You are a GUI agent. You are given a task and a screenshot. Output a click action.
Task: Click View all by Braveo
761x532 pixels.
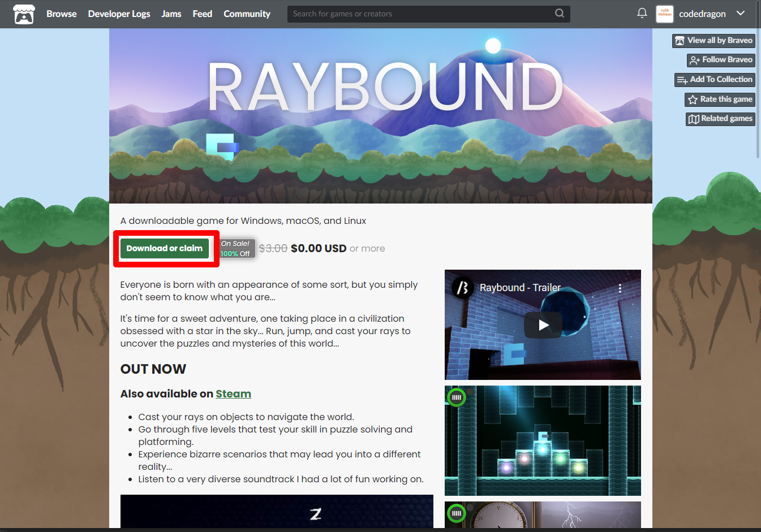click(713, 41)
